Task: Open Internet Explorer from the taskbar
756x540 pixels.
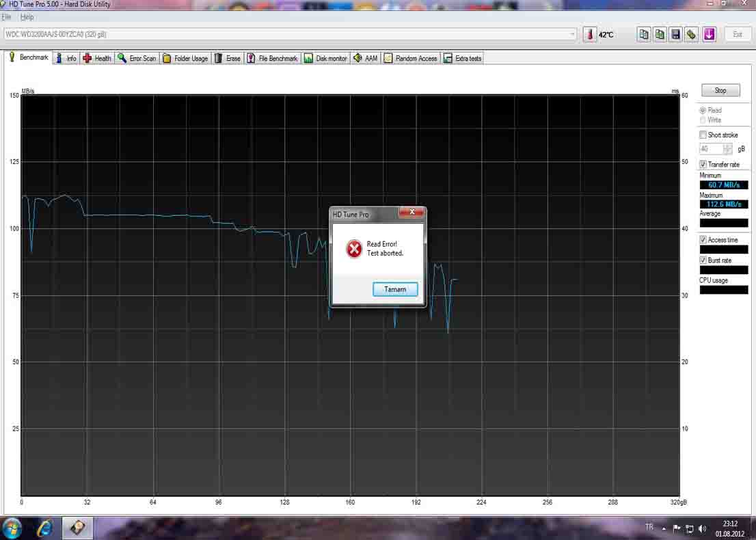Action: (x=45, y=528)
